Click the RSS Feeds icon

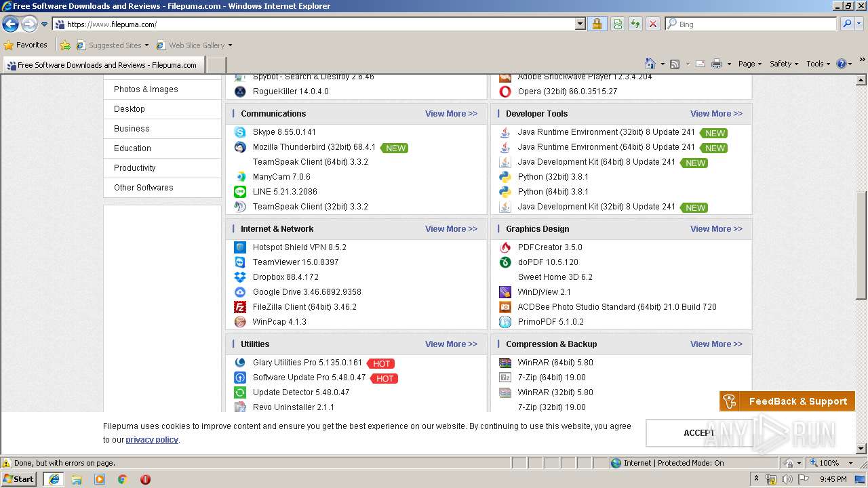[x=675, y=64]
